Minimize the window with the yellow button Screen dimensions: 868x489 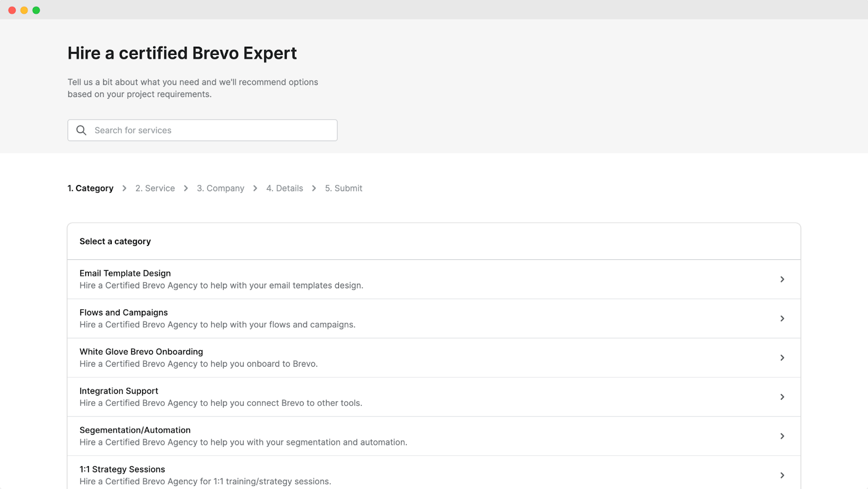tap(24, 10)
